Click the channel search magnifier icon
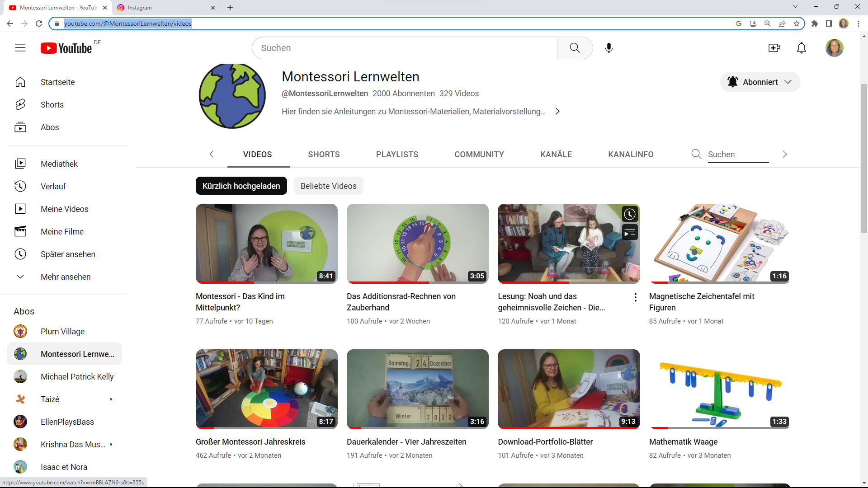This screenshot has width=868, height=488. tap(696, 154)
